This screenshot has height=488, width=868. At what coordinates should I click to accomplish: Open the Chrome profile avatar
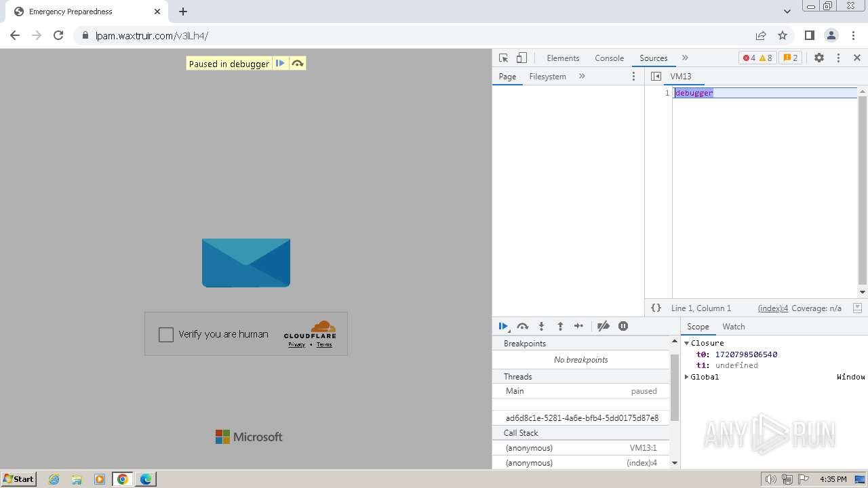831,35
